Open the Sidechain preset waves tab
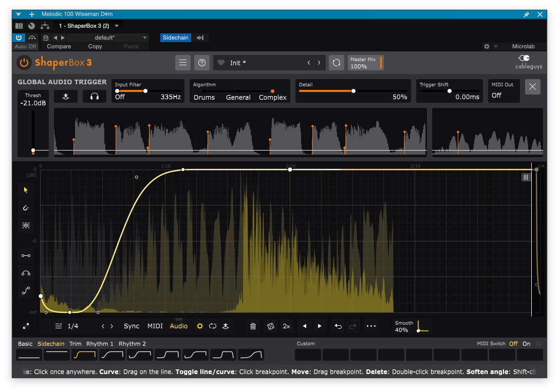 pos(51,344)
